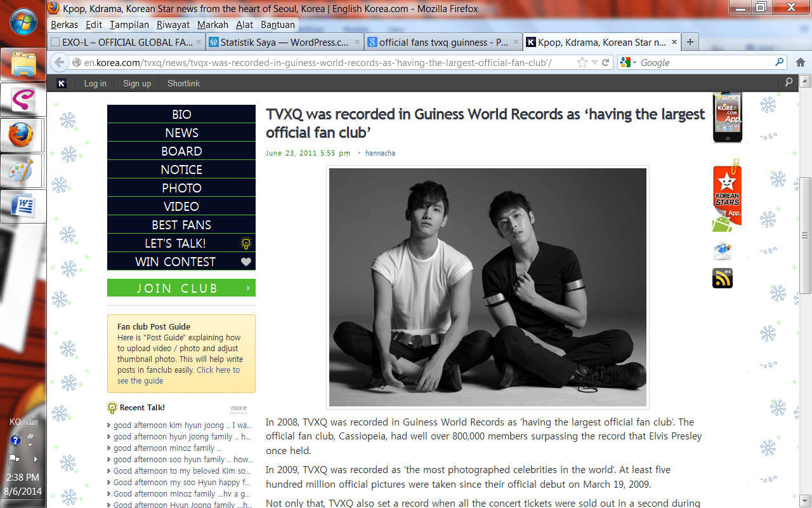Image resolution: width=812 pixels, height=508 pixels.
Task: Click the TVXQ black-and-white photo
Action: coord(488,287)
